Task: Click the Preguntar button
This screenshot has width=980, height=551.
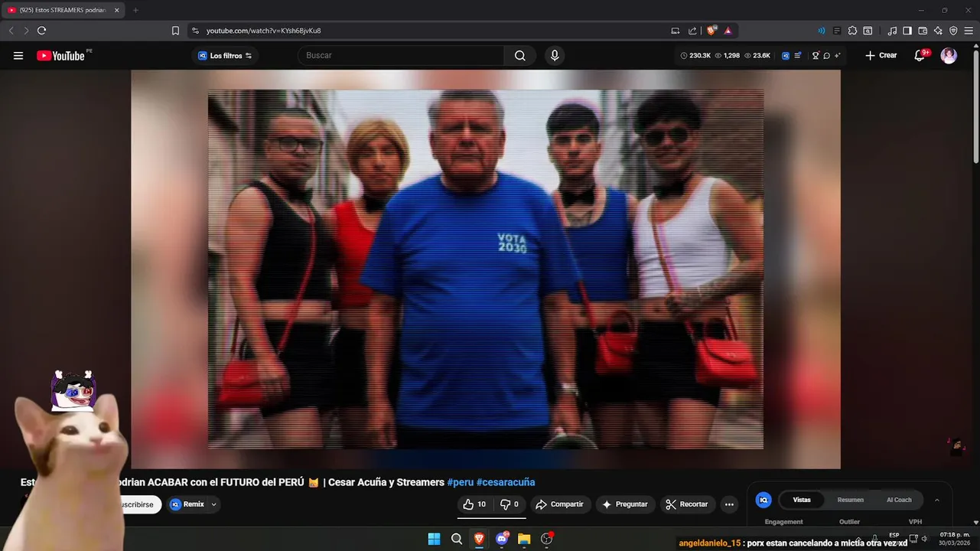Action: click(625, 504)
